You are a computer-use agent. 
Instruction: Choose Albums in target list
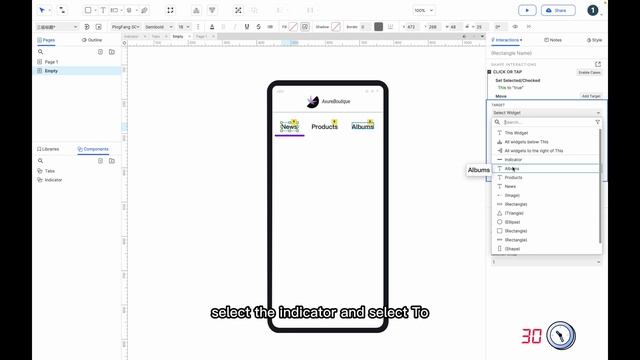pos(546,169)
